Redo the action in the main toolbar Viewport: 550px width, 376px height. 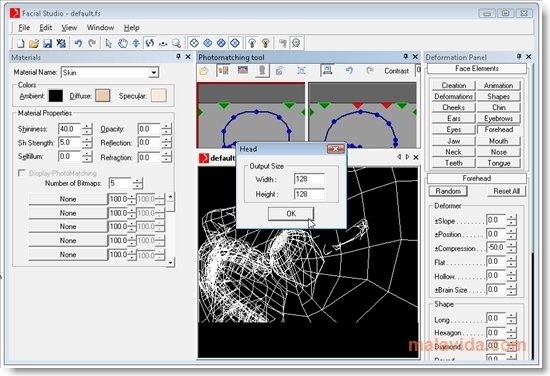pyautogui.click(x=92, y=43)
